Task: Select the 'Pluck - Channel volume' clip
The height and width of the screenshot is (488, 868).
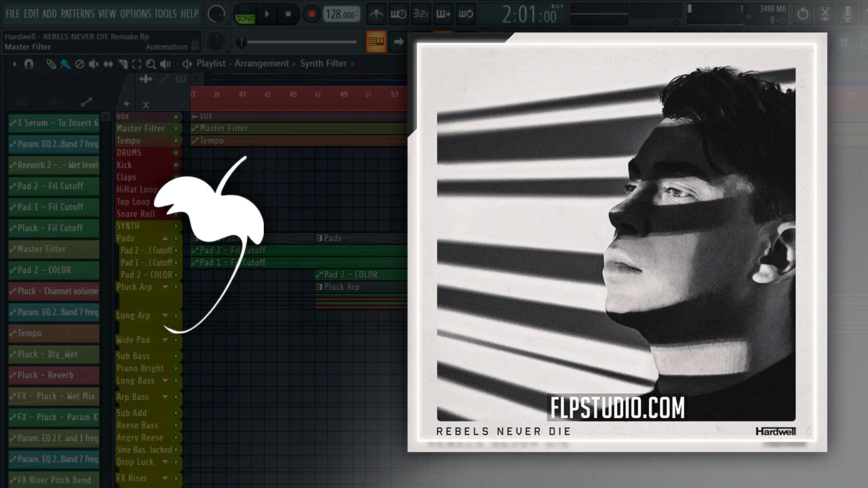Action: click(x=54, y=291)
